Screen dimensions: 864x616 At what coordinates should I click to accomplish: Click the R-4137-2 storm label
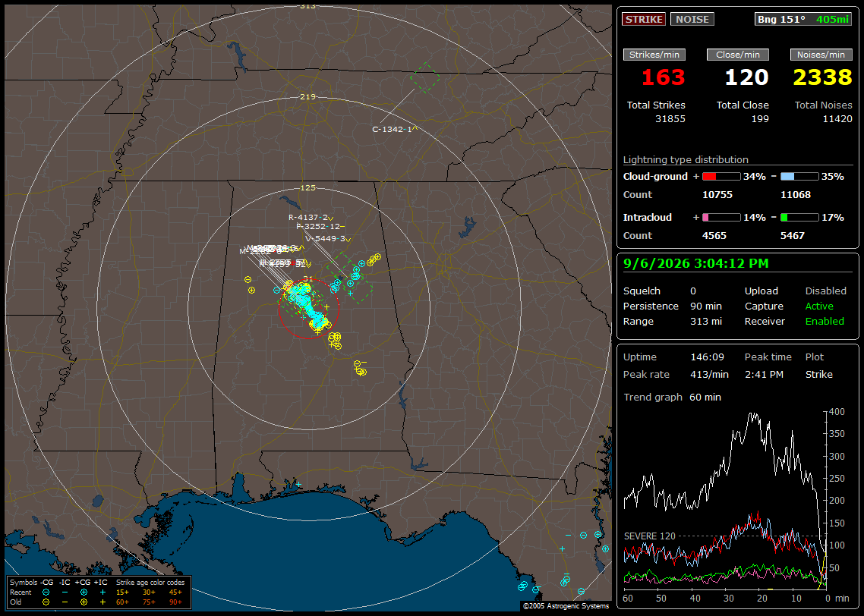point(308,218)
